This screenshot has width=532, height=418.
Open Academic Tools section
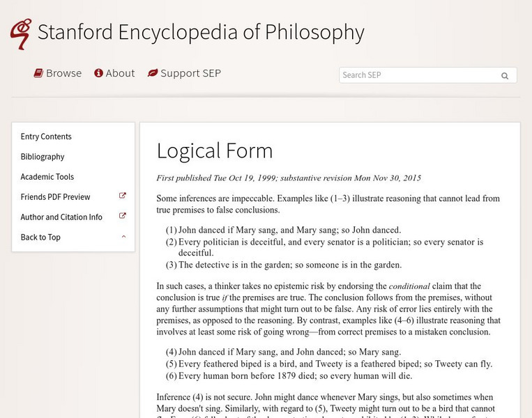coord(47,177)
